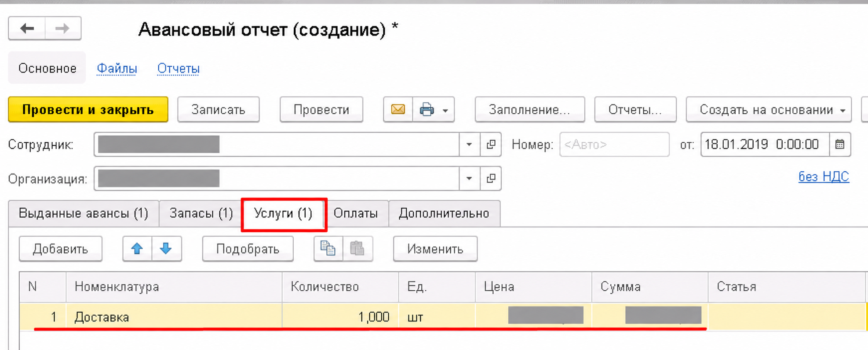Select the Услуги (1) tab

(284, 213)
